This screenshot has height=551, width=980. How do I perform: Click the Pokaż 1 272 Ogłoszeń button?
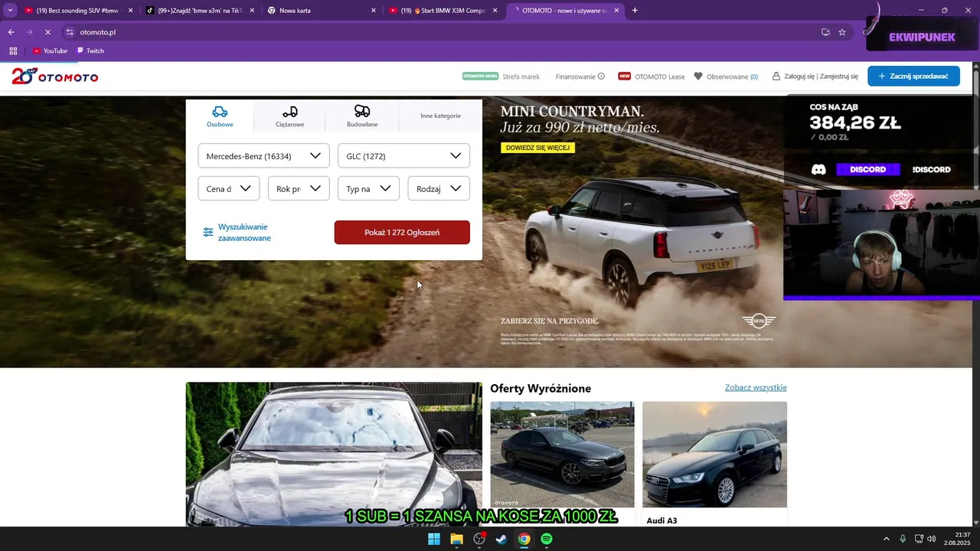click(402, 233)
